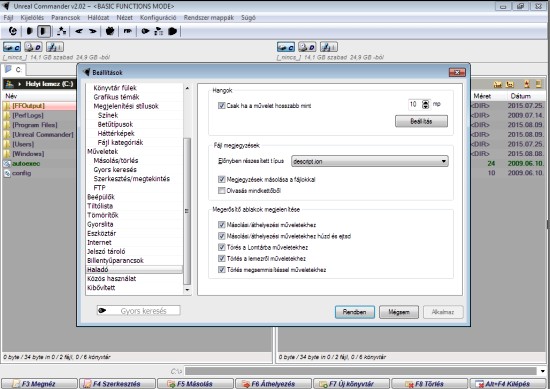
Task: Toggle the 'húzd és ejtsd' confirmation checkbox
Action: [221, 236]
